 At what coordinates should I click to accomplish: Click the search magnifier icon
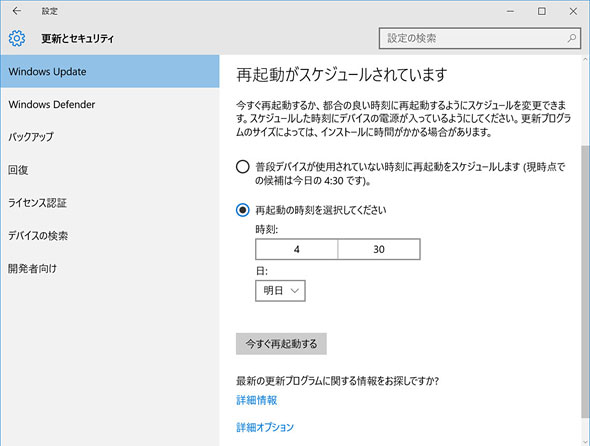point(572,38)
